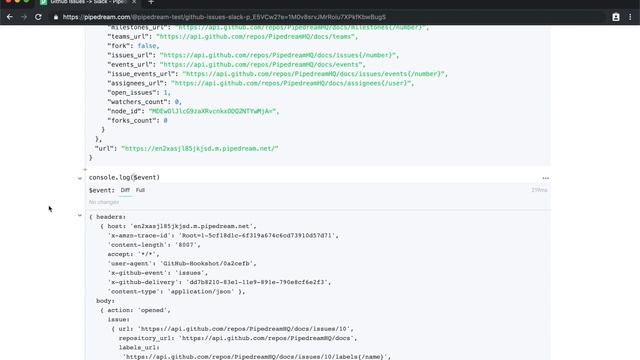Image resolution: width=640 pixels, height=360 pixels.
Task: Click the x-github-delivery header line
Action: [219, 282]
